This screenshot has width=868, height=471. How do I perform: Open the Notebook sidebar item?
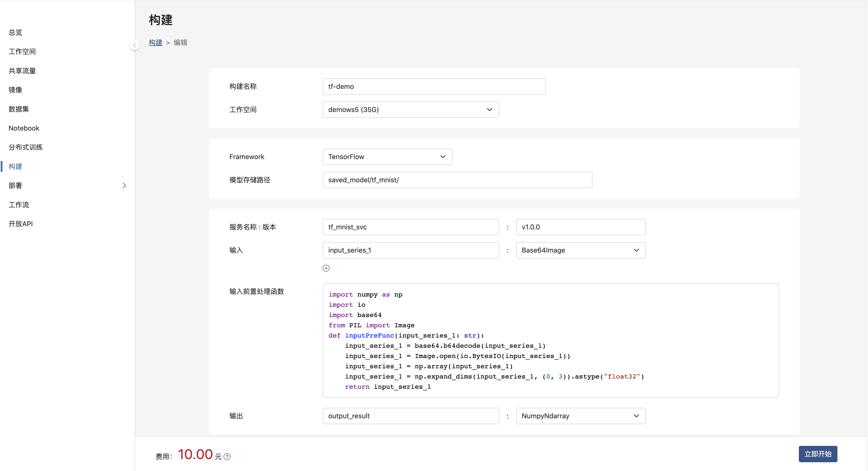pyautogui.click(x=24, y=128)
